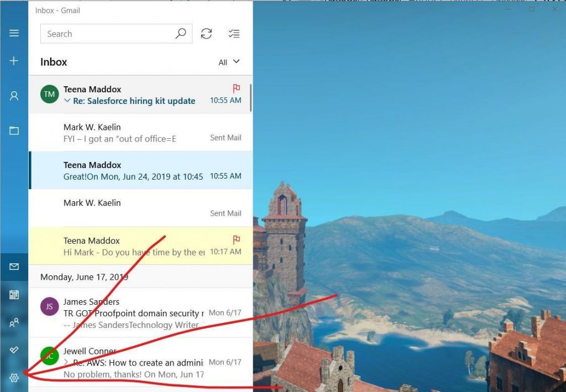Viewport: 566px width, 392px height.
Task: Switch to the To Do view
Action: 14,349
